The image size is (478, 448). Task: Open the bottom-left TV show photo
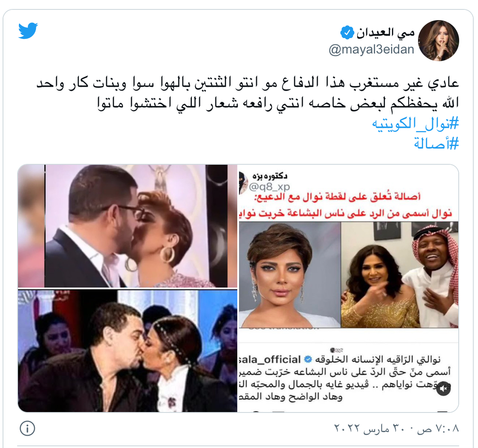pyautogui.click(x=128, y=351)
